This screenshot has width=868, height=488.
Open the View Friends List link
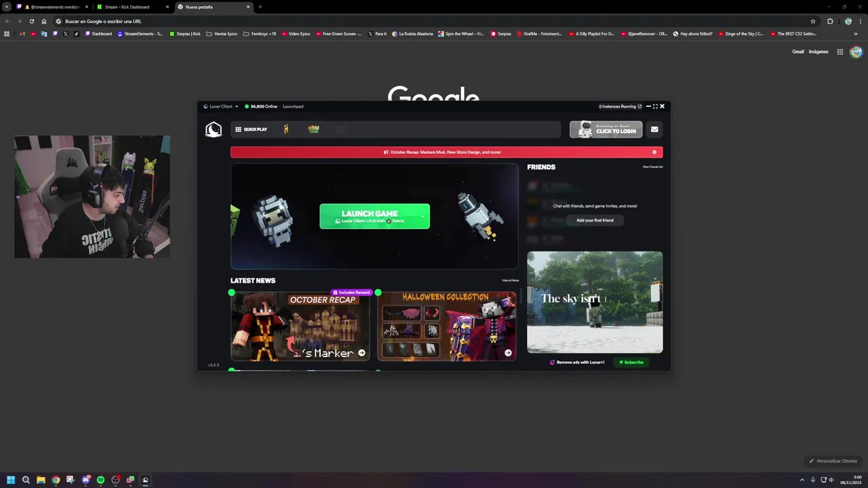(652, 167)
